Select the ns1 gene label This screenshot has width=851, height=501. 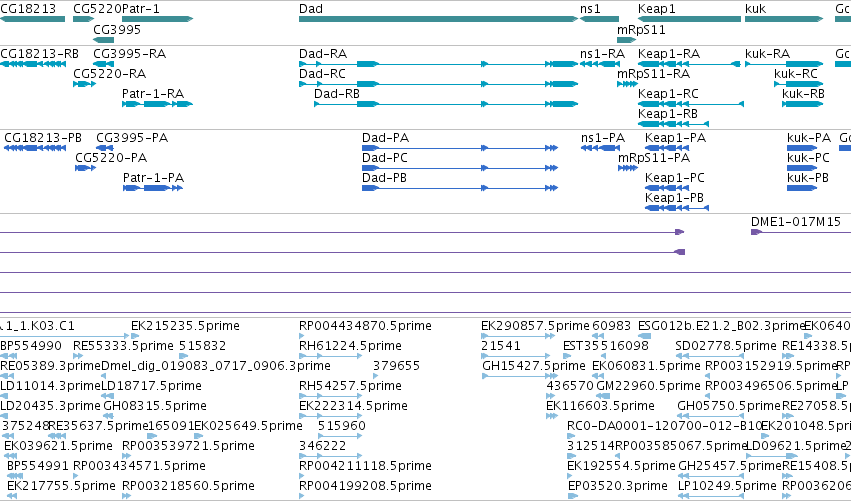[590, 9]
